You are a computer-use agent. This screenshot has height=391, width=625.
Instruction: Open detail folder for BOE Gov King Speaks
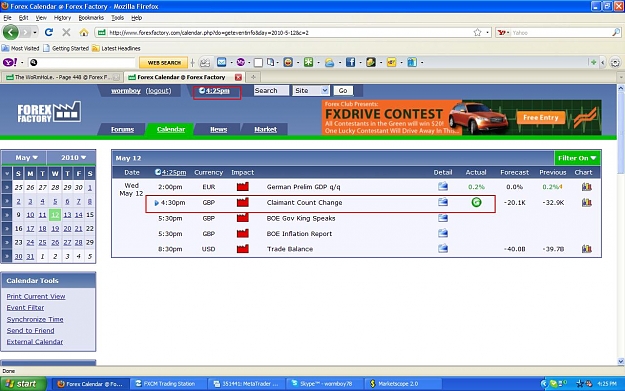tap(443, 218)
